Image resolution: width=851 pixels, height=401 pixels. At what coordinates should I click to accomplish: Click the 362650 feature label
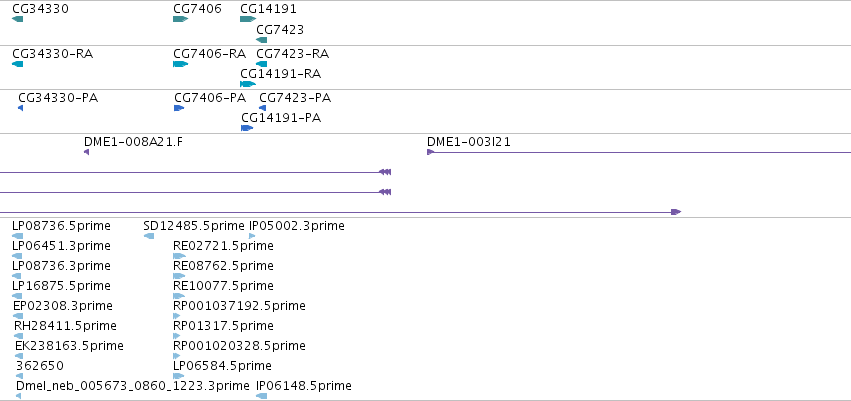tap(40, 366)
